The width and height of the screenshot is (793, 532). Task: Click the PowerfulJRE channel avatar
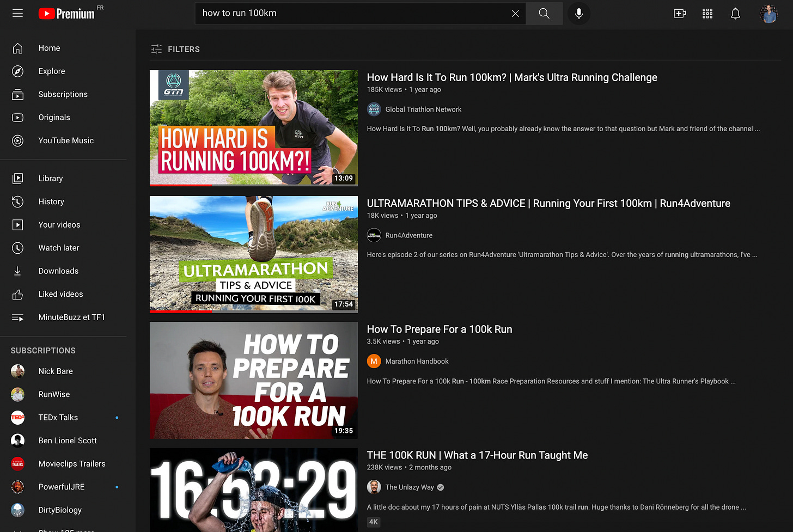click(17, 487)
